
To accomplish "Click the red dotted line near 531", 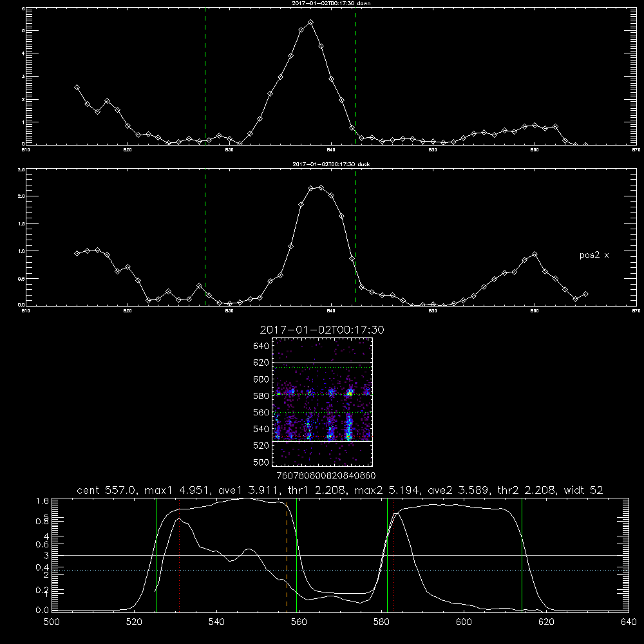I will coord(180,555).
